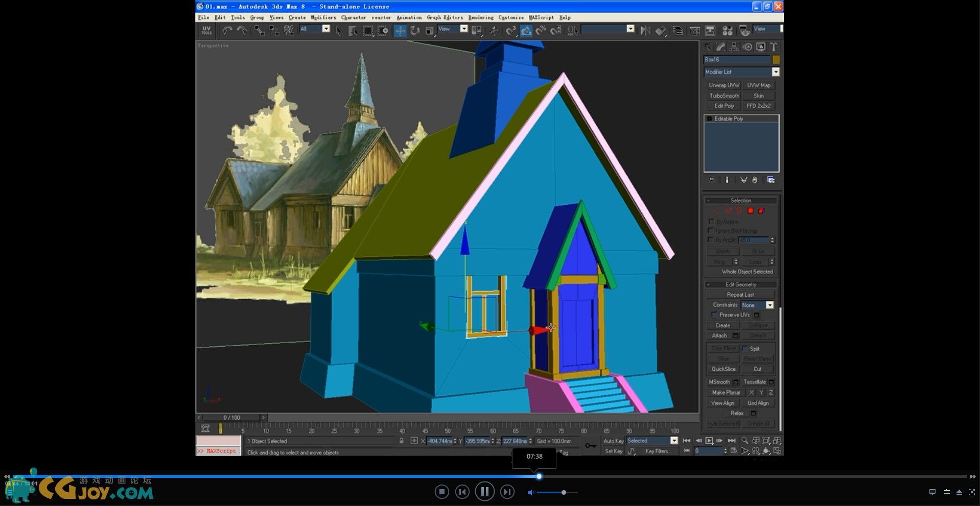Image resolution: width=980 pixels, height=506 pixels.
Task: Enable Ignore Backfacing checkbox
Action: tap(711, 231)
